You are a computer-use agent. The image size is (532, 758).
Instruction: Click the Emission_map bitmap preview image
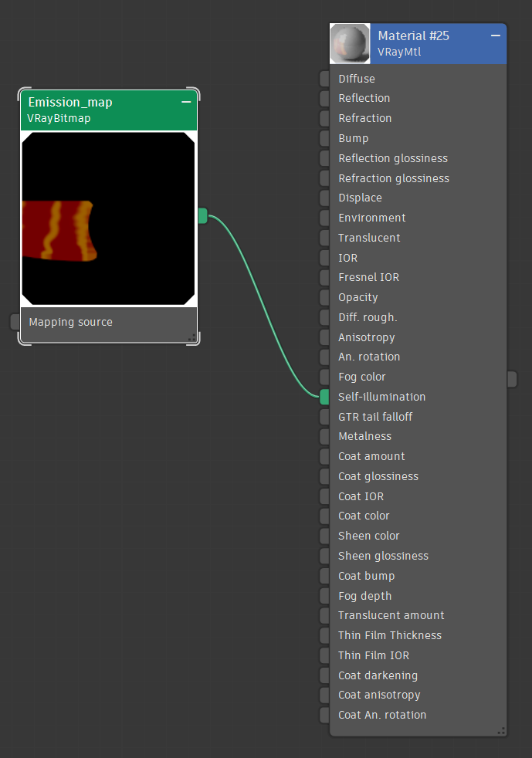[108, 218]
